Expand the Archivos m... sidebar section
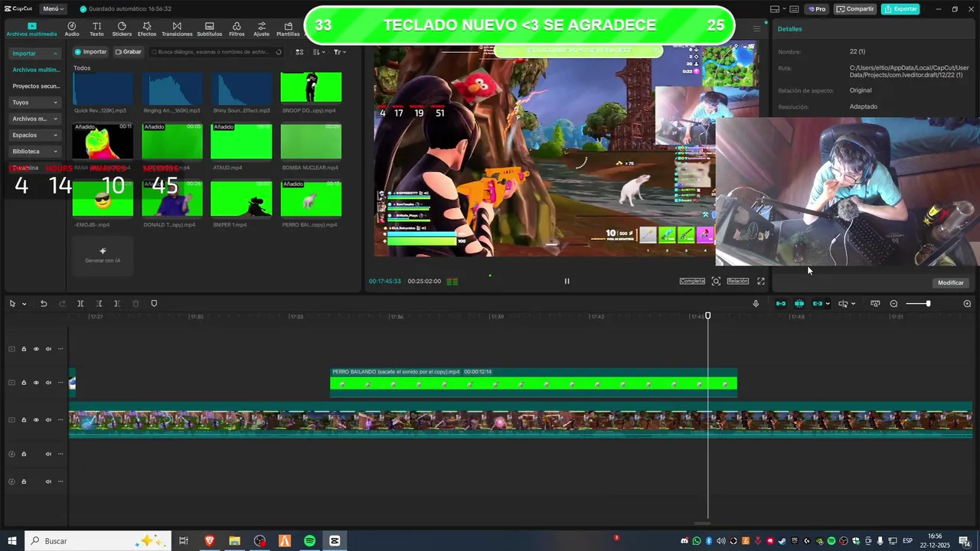 pos(34,119)
